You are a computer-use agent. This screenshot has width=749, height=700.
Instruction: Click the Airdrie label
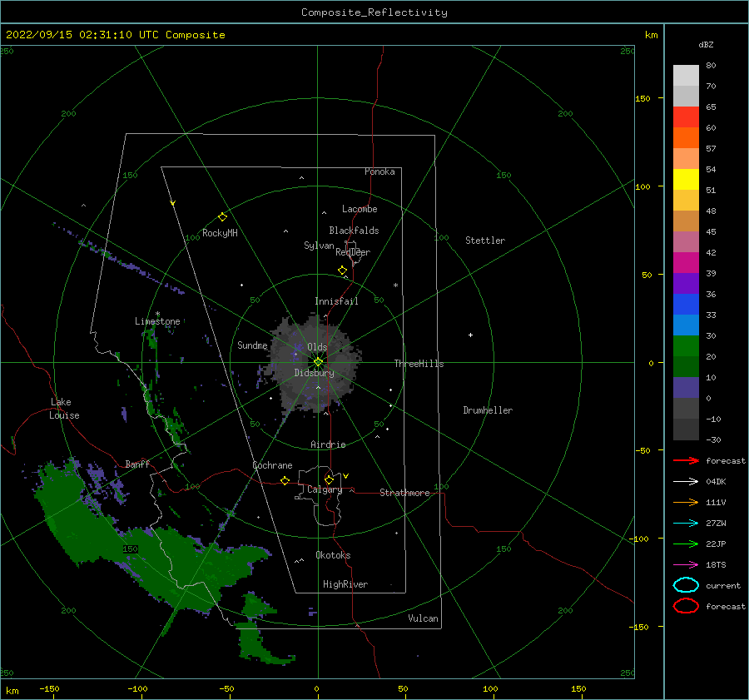[328, 444]
